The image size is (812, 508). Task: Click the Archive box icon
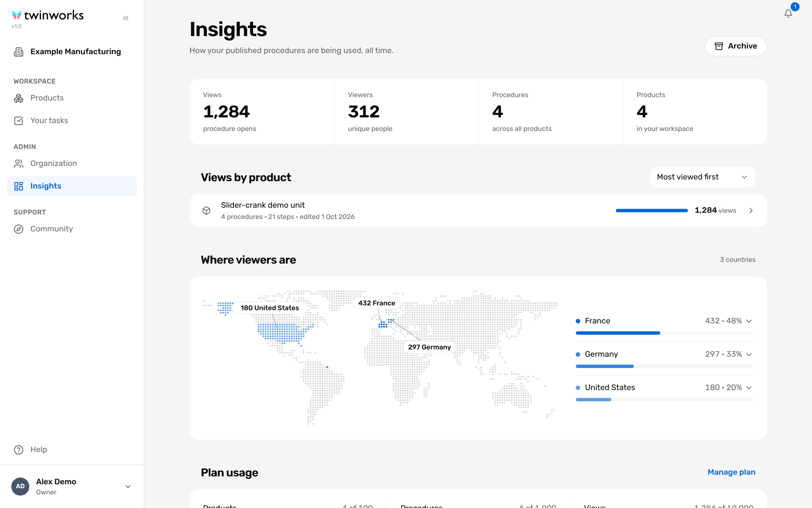point(719,46)
